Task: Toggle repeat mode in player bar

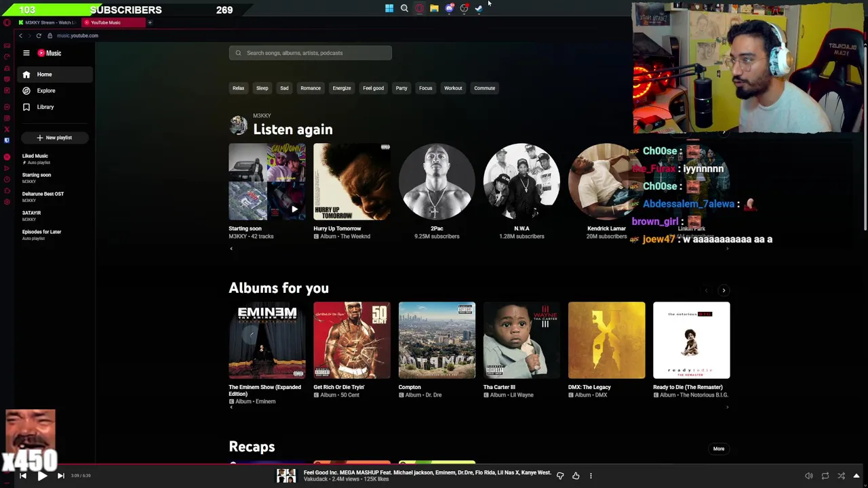Action: (825, 476)
